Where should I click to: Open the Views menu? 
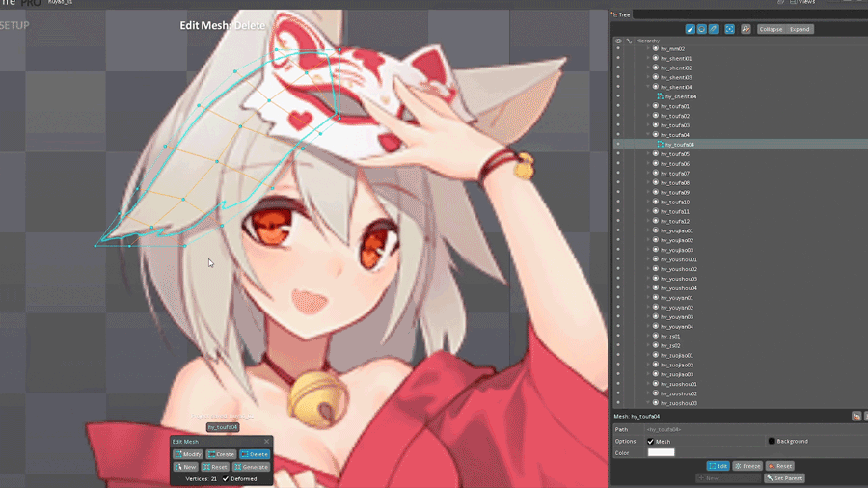[802, 2]
